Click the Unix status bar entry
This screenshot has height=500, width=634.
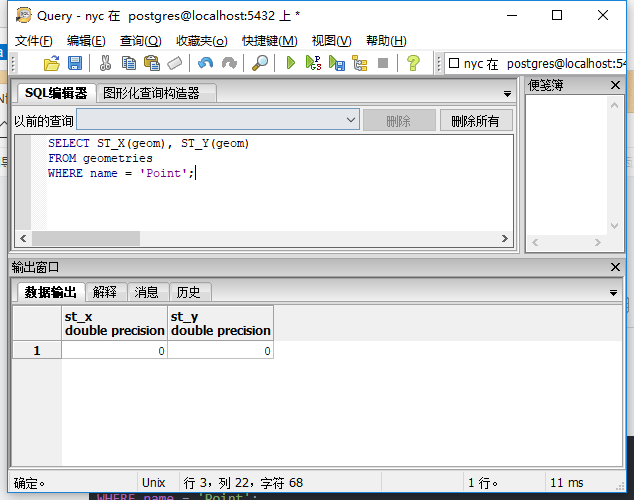[154, 483]
